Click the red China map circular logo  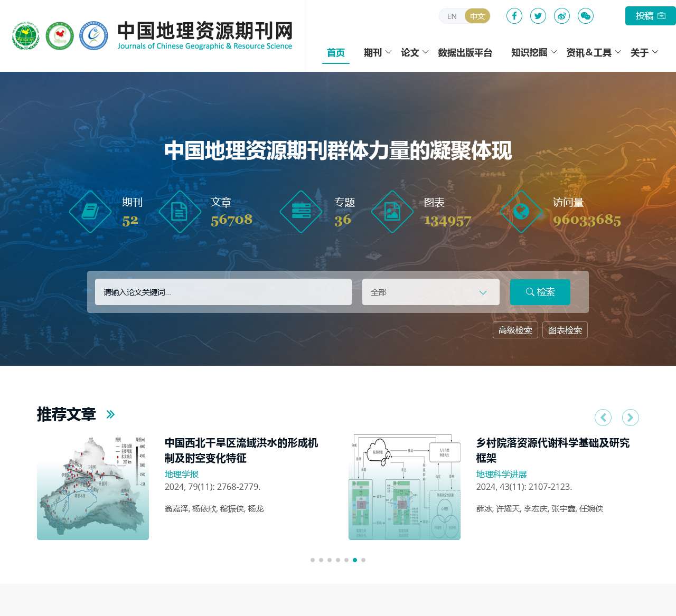[60, 36]
